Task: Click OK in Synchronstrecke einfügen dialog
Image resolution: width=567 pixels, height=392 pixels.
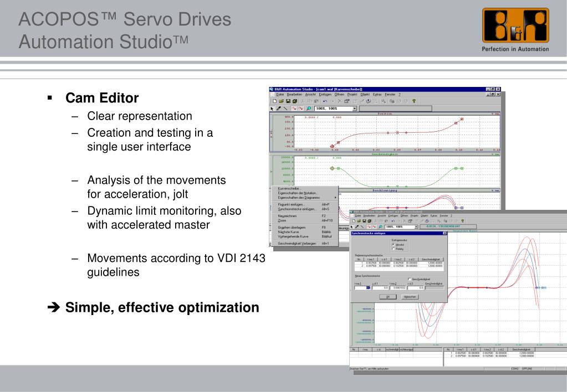Action: [388, 297]
